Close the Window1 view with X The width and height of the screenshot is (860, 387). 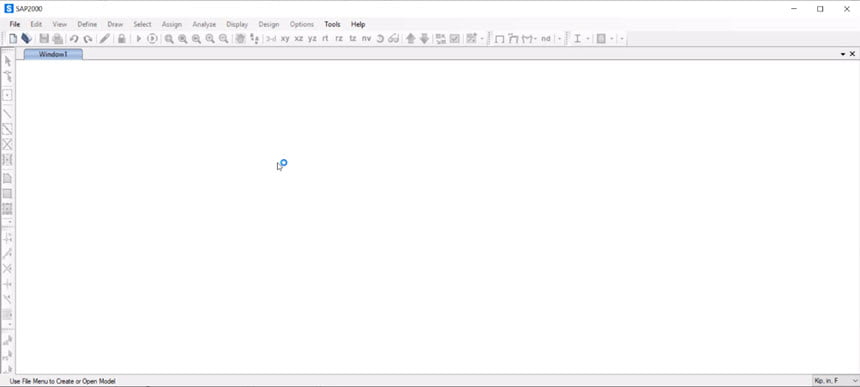(x=852, y=54)
